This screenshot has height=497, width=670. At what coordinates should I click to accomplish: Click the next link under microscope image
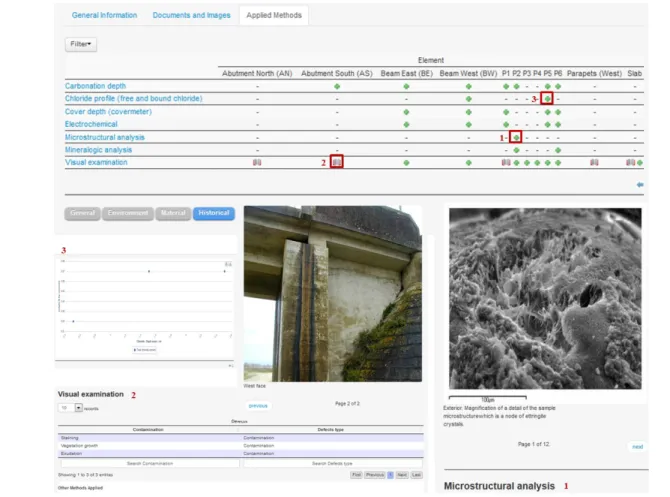(x=638, y=447)
